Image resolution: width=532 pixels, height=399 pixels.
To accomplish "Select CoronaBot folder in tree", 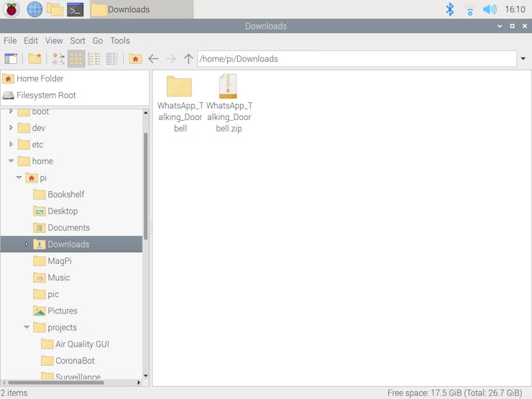I will click(71, 361).
